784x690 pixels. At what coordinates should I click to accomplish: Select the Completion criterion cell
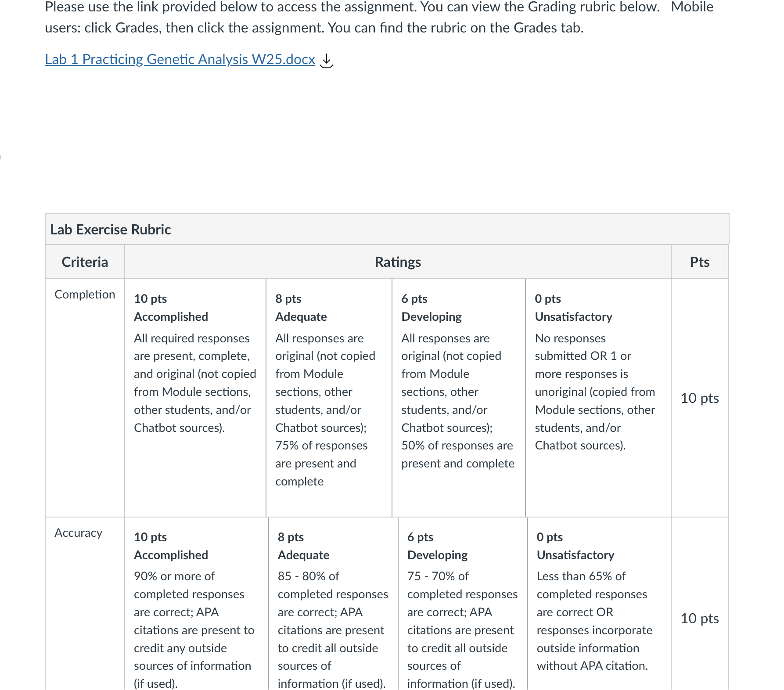[85, 398]
